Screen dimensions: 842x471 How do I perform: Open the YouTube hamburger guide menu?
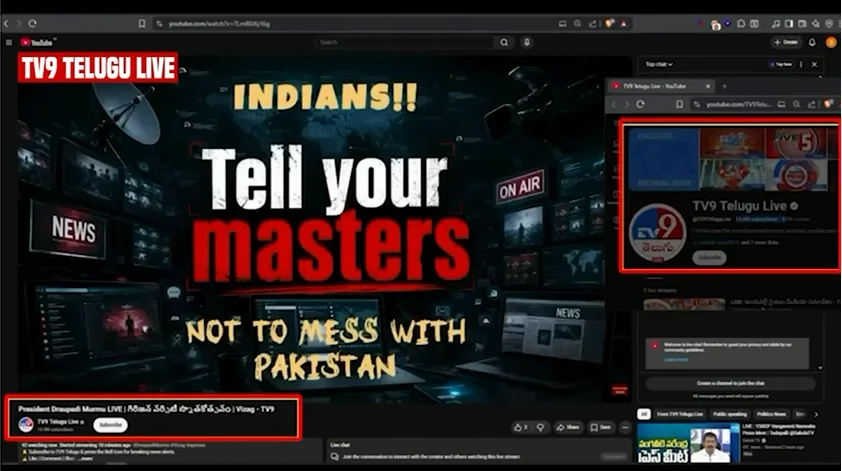pos(9,42)
